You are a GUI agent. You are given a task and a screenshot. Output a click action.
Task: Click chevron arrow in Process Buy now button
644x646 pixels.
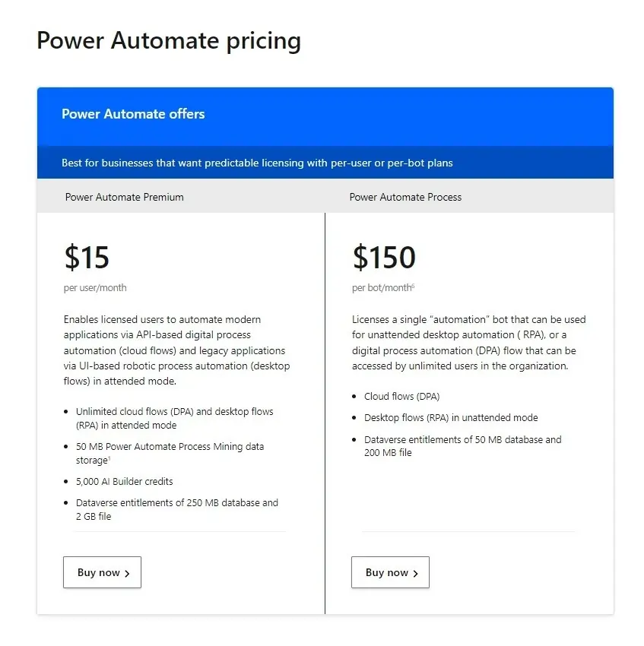[x=415, y=573]
